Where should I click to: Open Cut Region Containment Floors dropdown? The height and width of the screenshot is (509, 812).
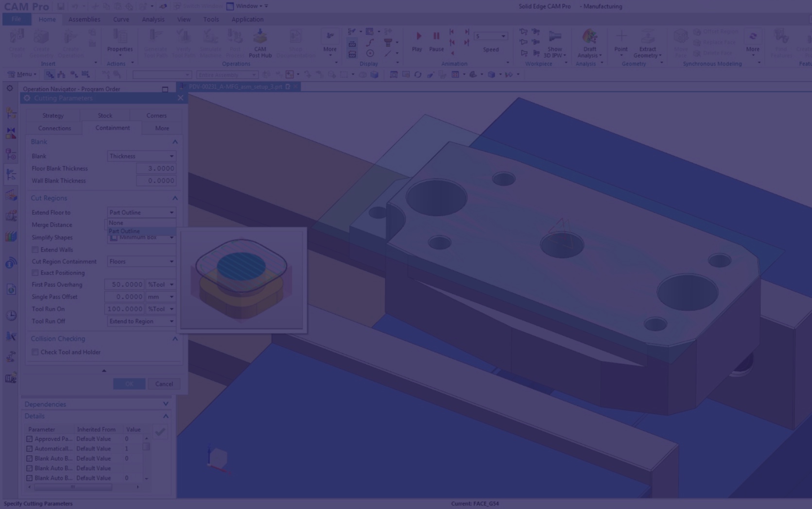141,262
